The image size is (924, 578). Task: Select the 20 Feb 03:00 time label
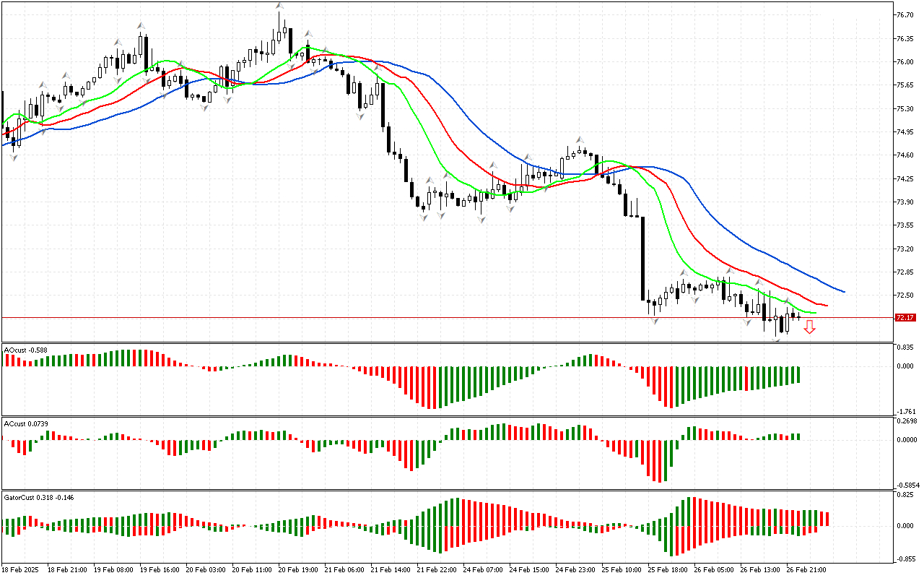(206, 570)
